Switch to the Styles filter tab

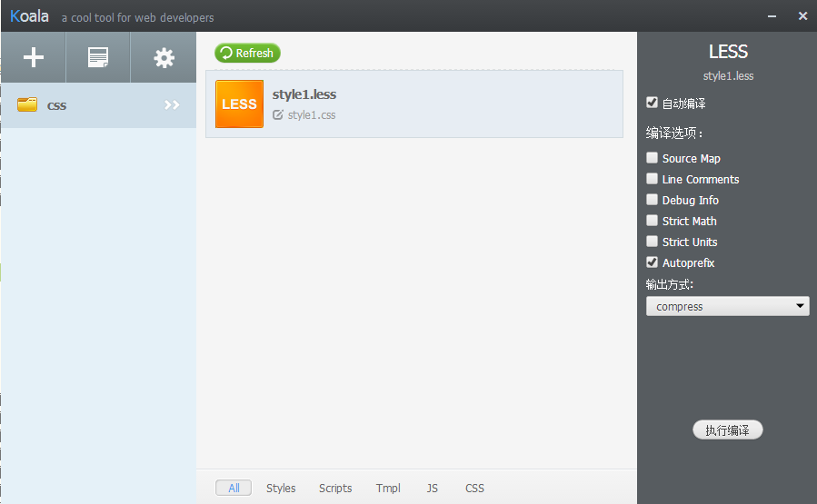coord(281,488)
